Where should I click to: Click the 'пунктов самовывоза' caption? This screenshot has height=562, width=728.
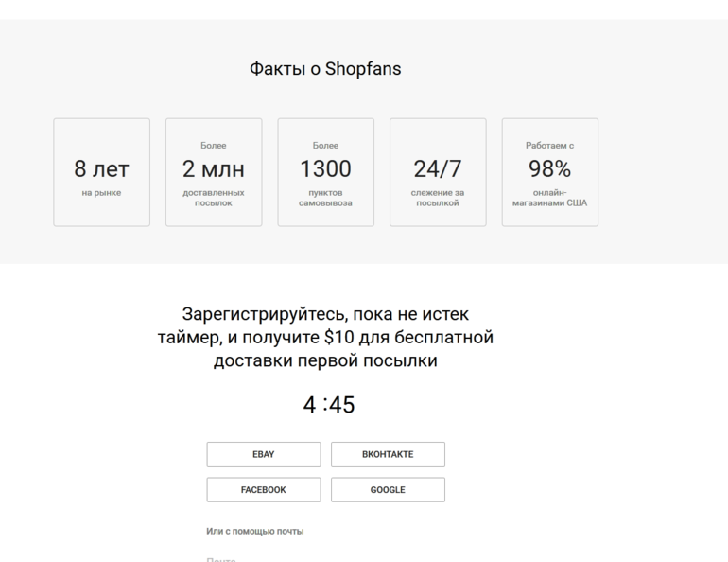pos(325,198)
